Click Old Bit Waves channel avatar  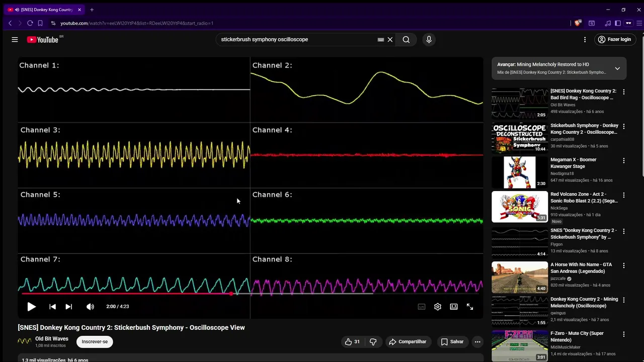click(24, 341)
